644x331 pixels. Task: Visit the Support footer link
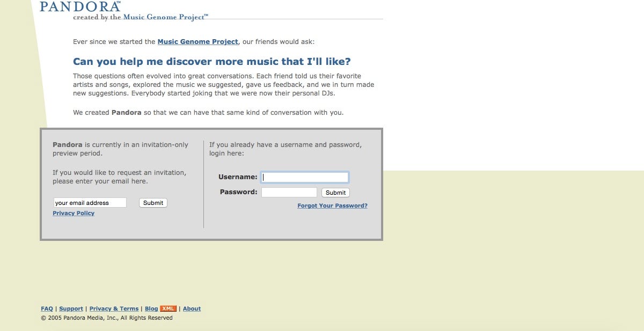(x=71, y=308)
